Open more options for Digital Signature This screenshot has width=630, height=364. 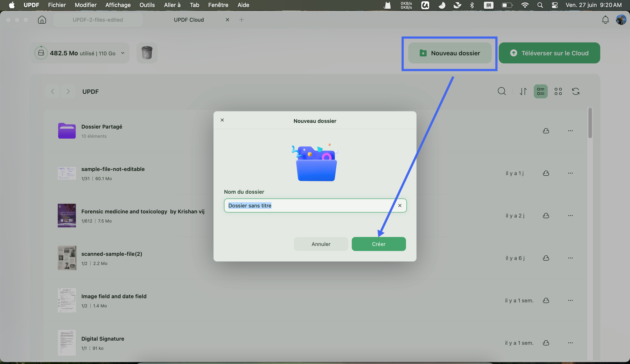pyautogui.click(x=570, y=343)
